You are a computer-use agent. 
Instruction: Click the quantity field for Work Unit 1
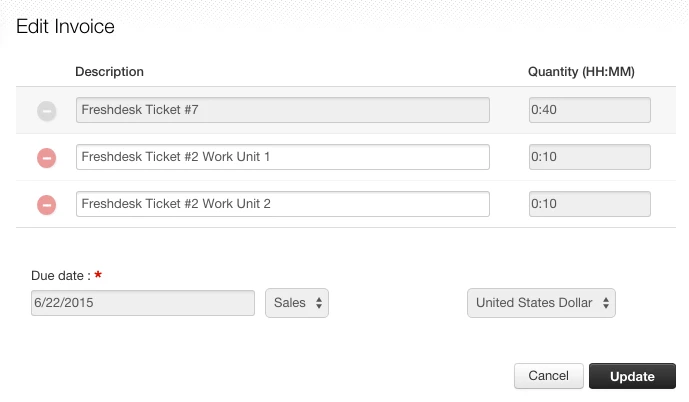589,157
